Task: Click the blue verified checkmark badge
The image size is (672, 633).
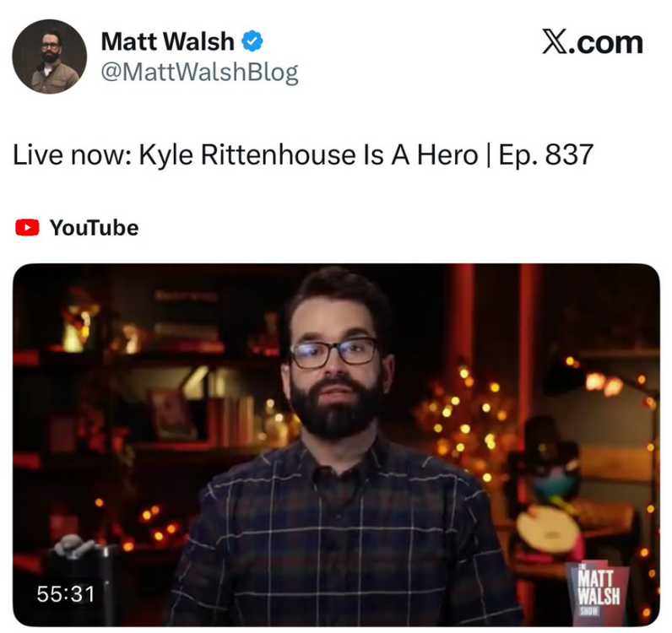Action: coord(252,41)
